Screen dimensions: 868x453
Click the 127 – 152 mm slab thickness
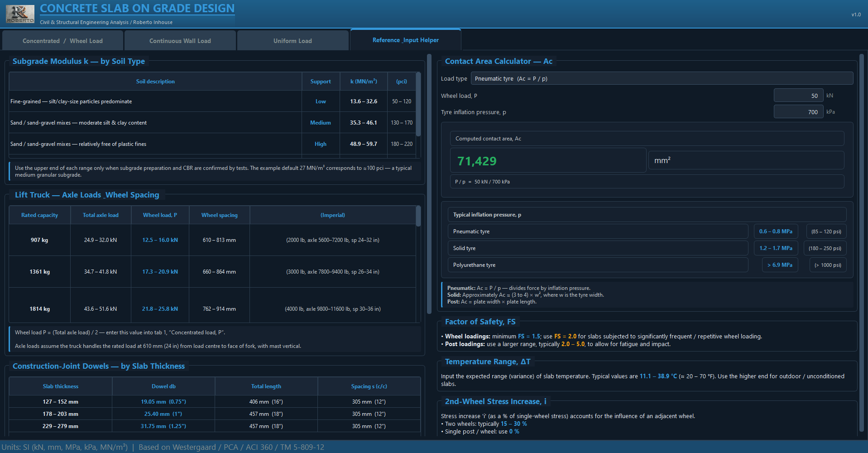point(61,402)
